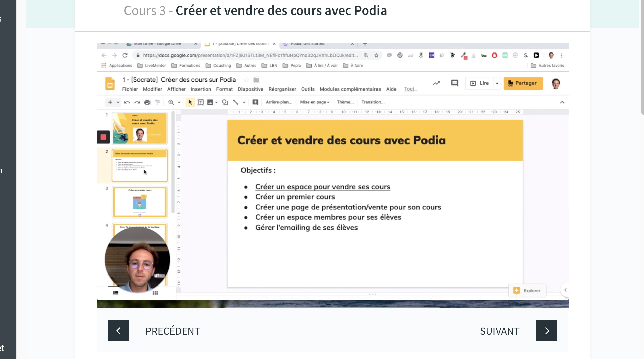Open the Diapositive menu
Screen dimensions: 644x359
pyautogui.click(x=250, y=89)
